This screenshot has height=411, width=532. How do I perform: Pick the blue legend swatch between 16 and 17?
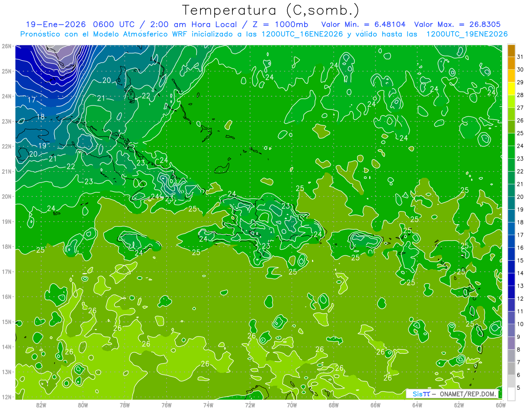[x=511, y=241]
